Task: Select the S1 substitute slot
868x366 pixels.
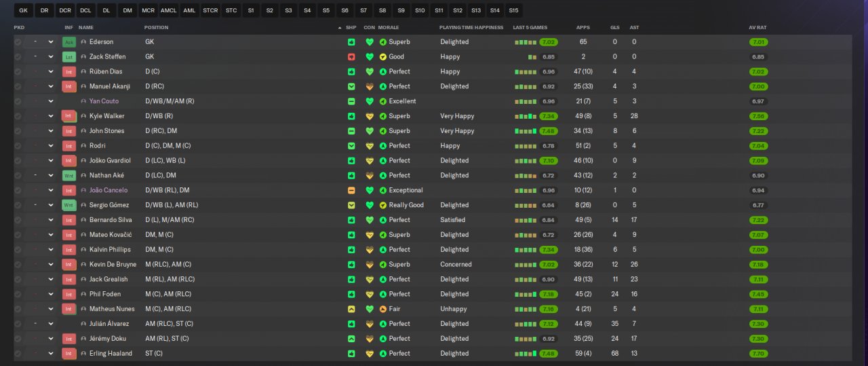Action: point(251,10)
